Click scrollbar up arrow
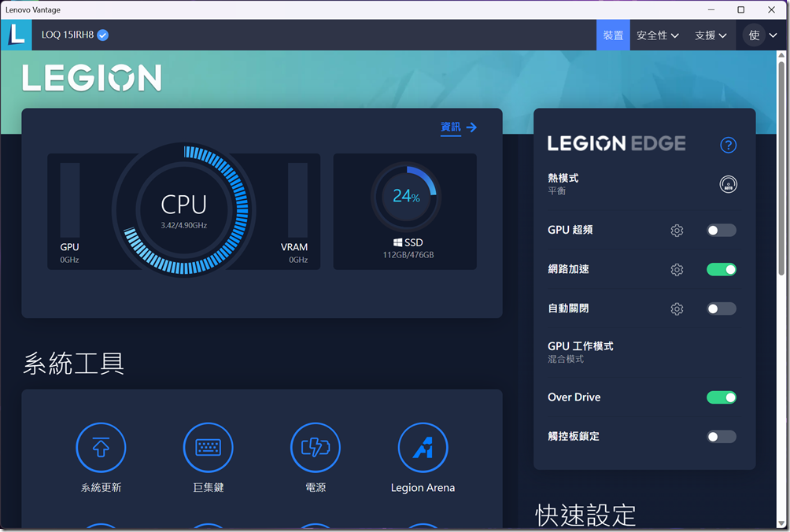This screenshot has height=532, width=790. pyautogui.click(x=781, y=54)
